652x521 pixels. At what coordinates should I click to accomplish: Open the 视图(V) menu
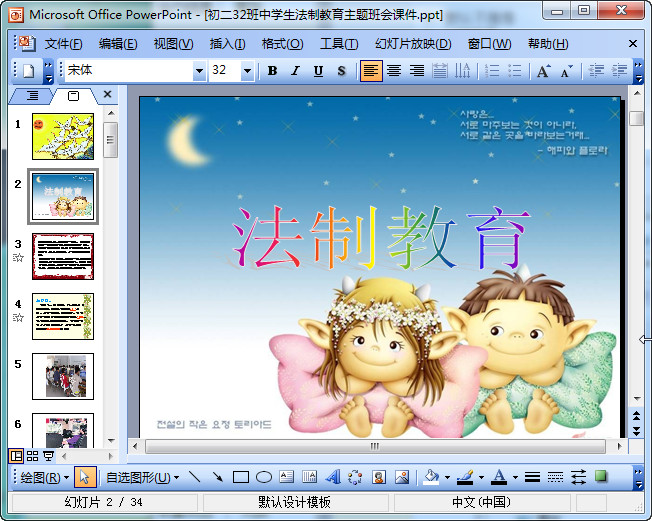[173, 44]
